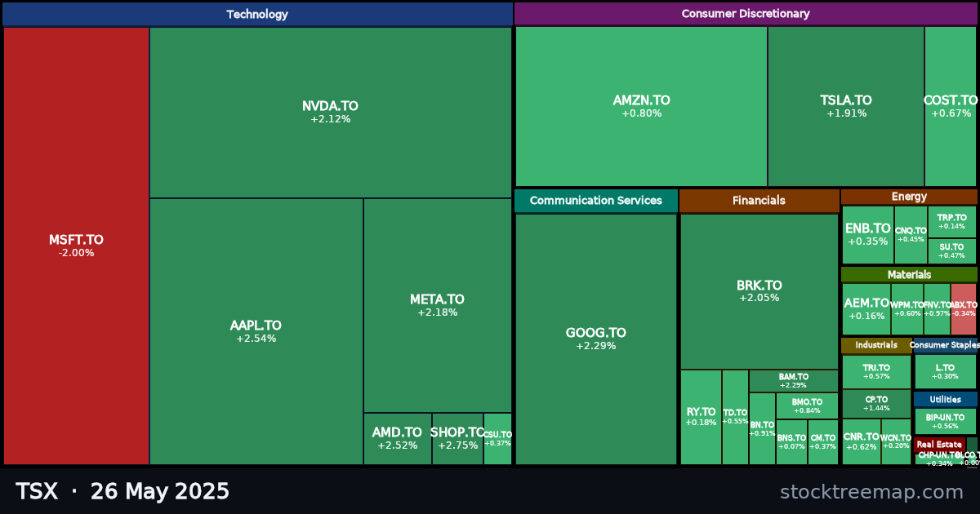Click the small CSU.TO tile
The height and width of the screenshot is (514, 980).
tap(497, 439)
